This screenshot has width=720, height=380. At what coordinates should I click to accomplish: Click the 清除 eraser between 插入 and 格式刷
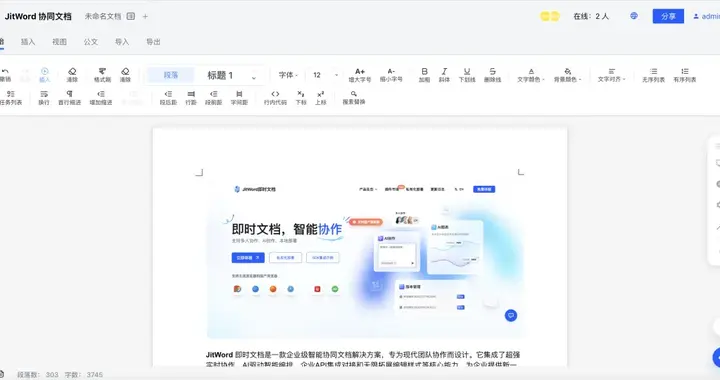[x=72, y=75]
